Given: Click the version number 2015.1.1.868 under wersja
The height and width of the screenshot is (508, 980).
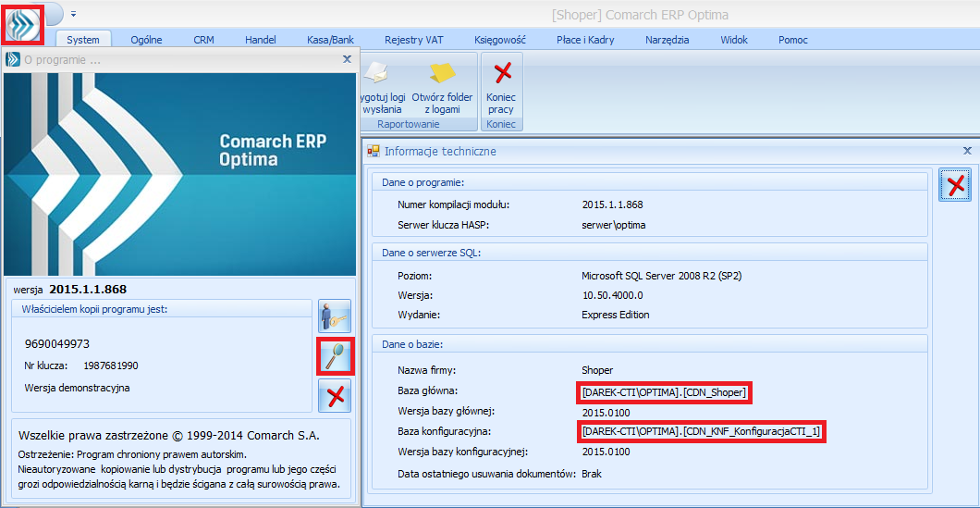Looking at the screenshot, I should [88, 290].
